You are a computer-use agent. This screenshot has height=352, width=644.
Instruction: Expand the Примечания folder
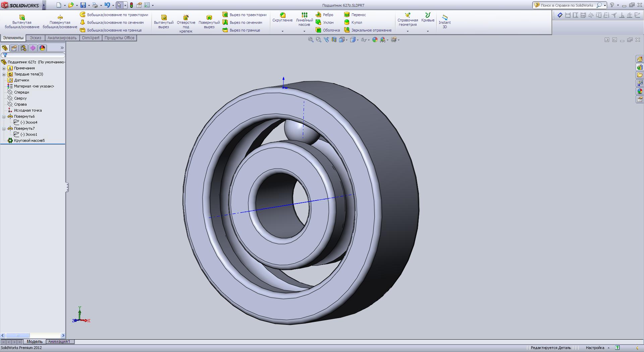pyautogui.click(x=4, y=68)
